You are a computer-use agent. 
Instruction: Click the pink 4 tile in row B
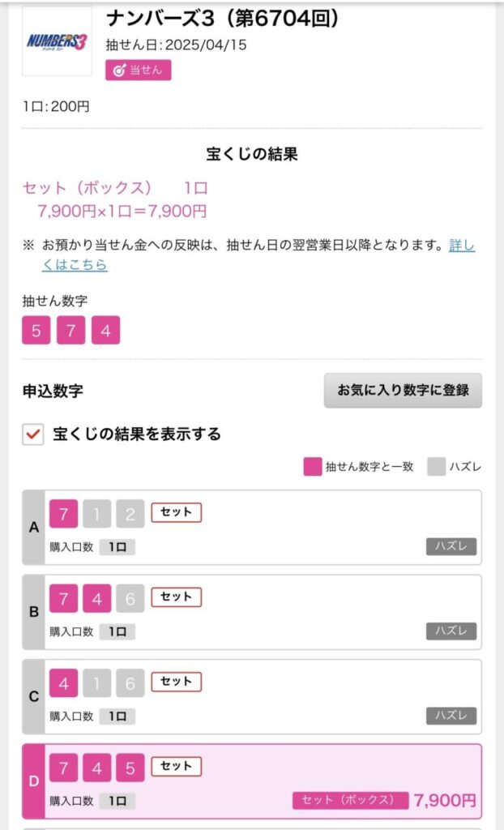(96, 598)
